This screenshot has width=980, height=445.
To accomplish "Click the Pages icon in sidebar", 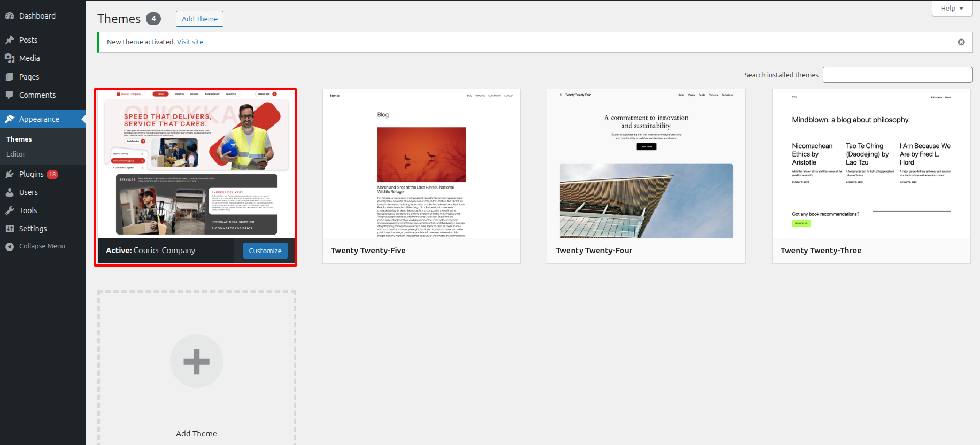I will coord(10,77).
